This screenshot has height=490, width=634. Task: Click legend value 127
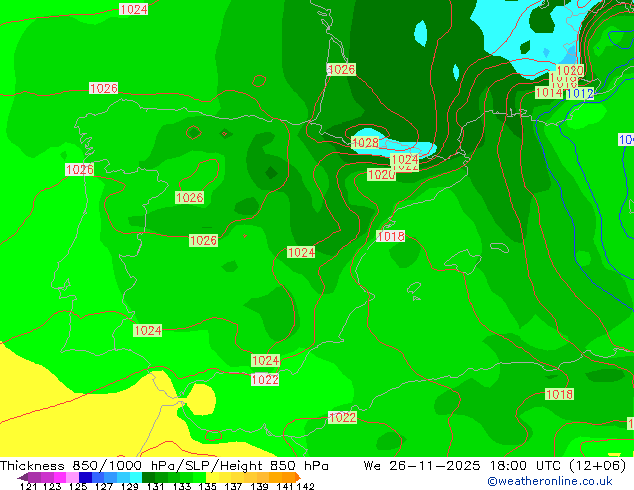tap(104, 486)
